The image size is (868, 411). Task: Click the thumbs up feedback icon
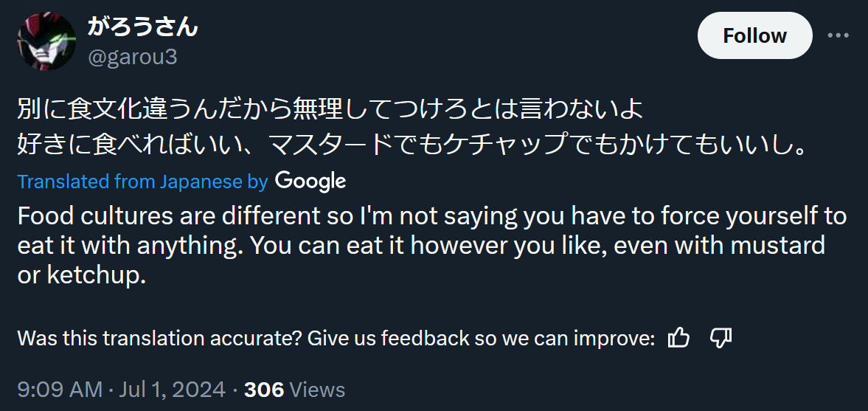coord(678,338)
